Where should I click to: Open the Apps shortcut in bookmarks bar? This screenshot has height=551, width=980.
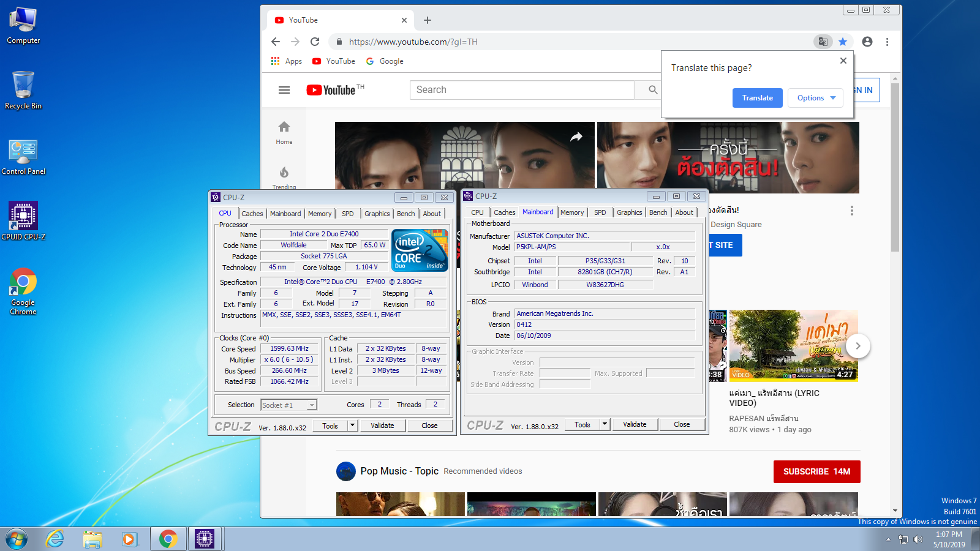pos(287,61)
